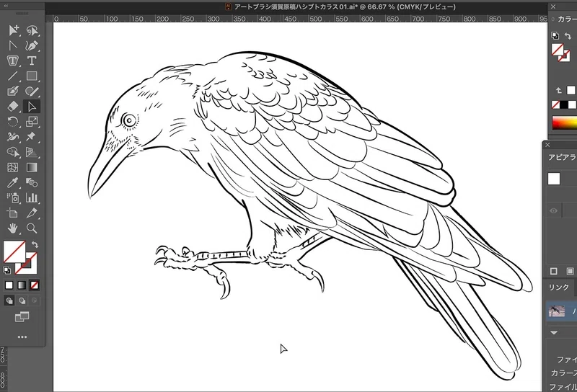Set paint mode to None in toolbar
Image resolution: width=577 pixels, height=392 pixels.
[34, 285]
